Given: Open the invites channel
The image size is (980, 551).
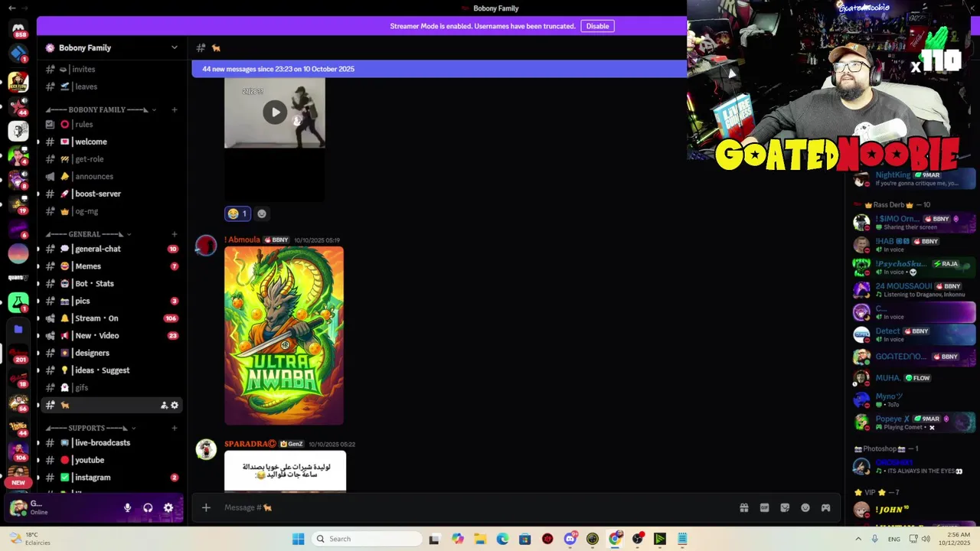Looking at the screenshot, I should point(112,69).
